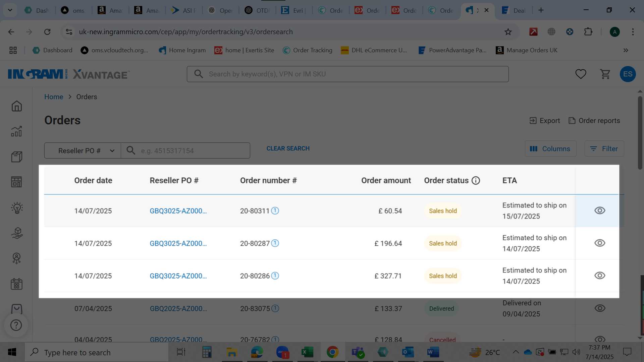This screenshot has width=644, height=362.
Task: Click the keyword, VPN or IM SKU search box
Action: pyautogui.click(x=348, y=74)
